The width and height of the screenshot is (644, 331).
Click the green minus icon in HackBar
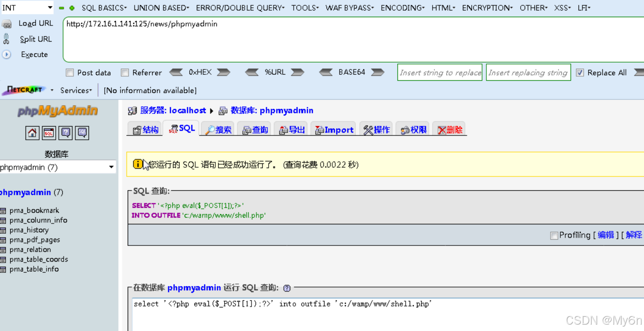(x=62, y=8)
